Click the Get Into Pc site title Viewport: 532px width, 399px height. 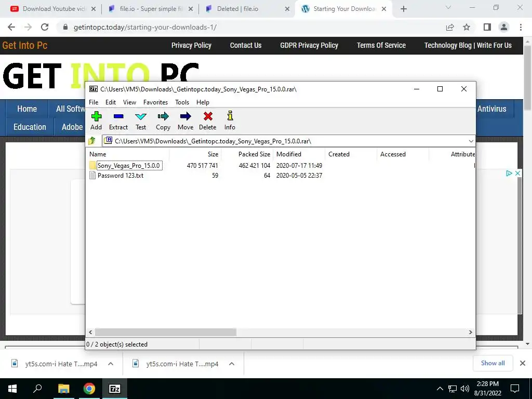pyautogui.click(x=25, y=46)
